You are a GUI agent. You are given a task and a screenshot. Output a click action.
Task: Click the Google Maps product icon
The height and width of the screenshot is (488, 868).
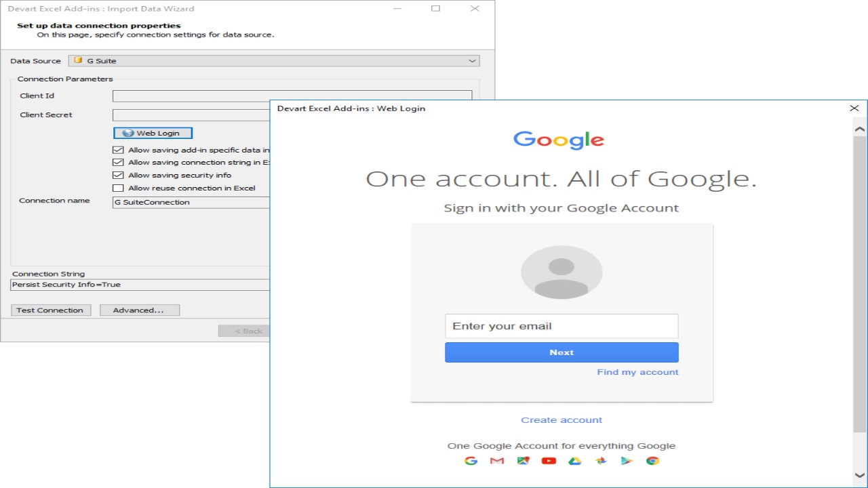(523, 461)
